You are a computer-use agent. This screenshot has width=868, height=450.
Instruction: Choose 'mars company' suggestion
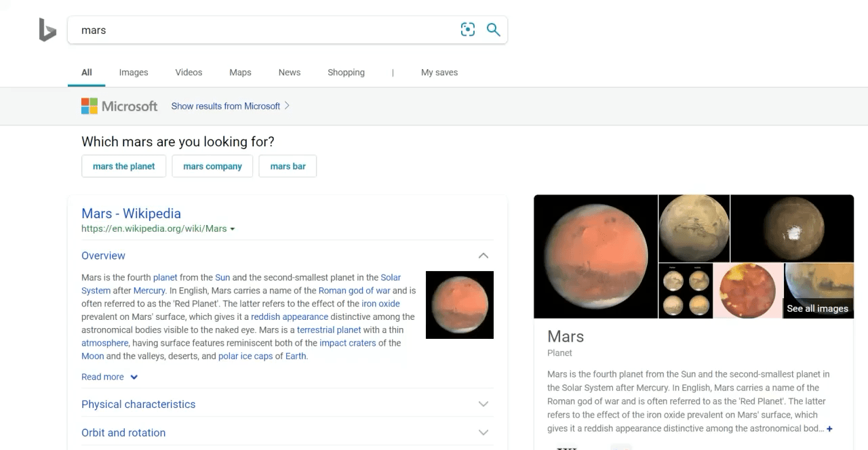(212, 166)
